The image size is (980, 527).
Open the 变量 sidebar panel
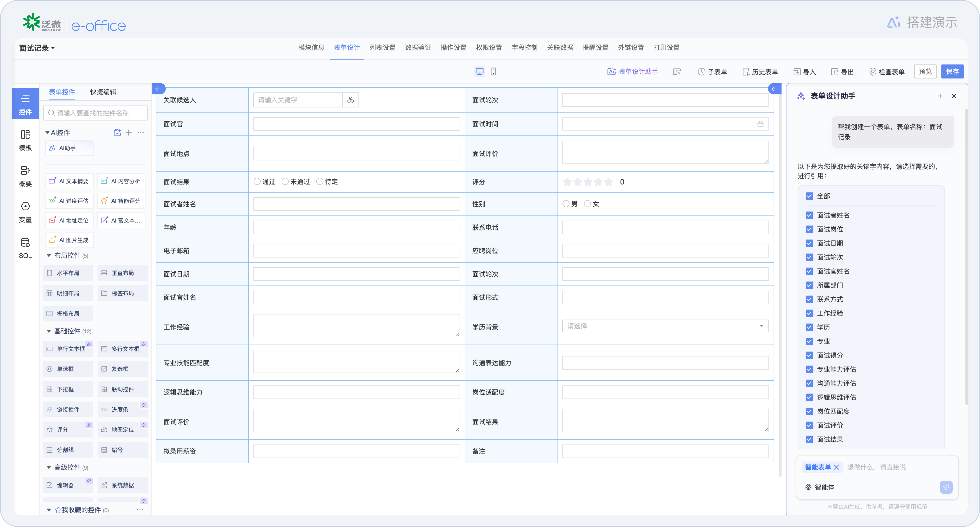tap(25, 212)
